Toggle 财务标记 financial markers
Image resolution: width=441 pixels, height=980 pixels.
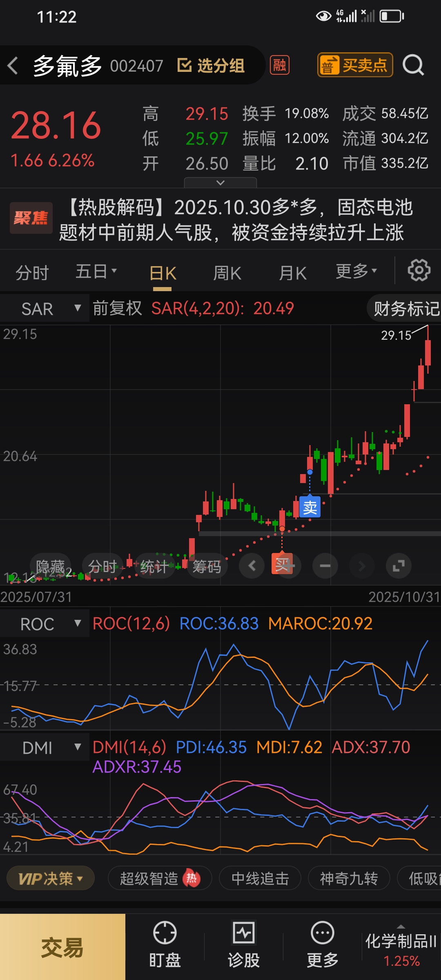(404, 309)
